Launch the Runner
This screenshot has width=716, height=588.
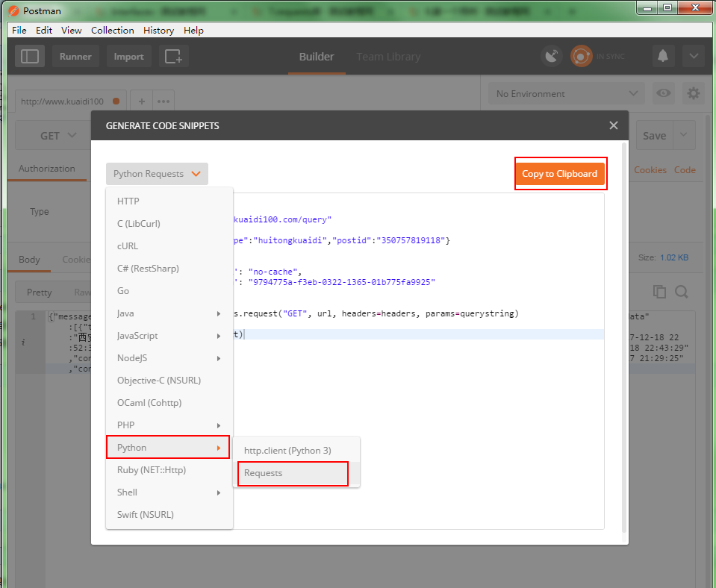click(75, 57)
